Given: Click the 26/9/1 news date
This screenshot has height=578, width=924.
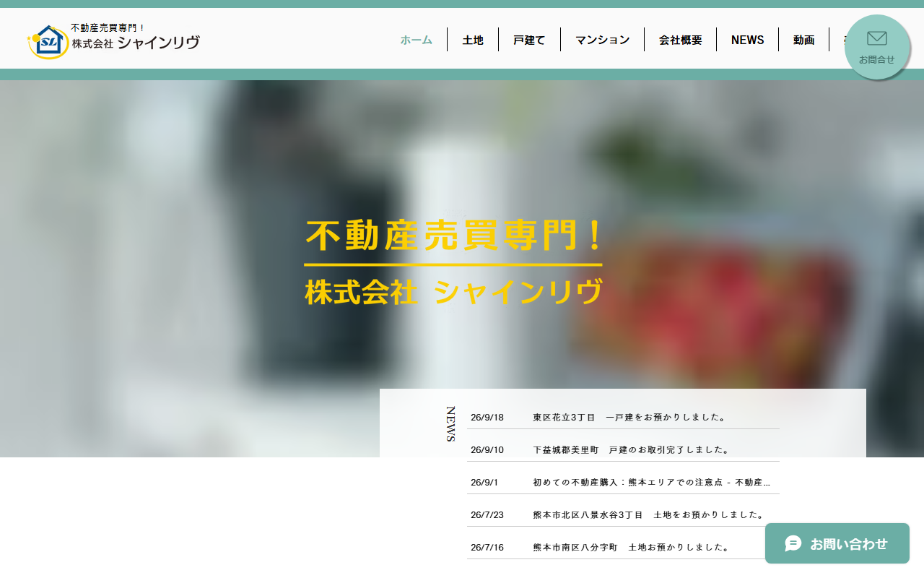Looking at the screenshot, I should point(484,483).
